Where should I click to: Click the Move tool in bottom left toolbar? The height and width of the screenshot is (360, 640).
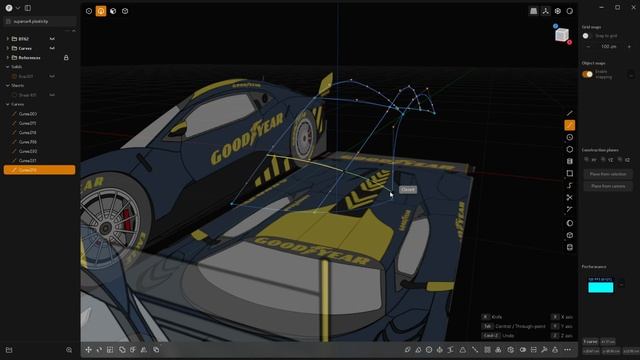88,350
